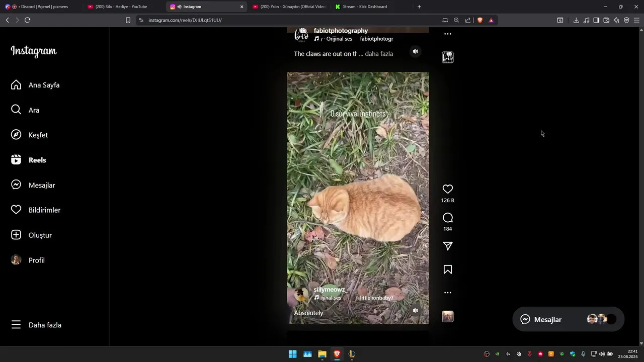The width and height of the screenshot is (644, 362).
Task: Switch to Sıla - Hediye YouTube tab
Action: [123, 7]
